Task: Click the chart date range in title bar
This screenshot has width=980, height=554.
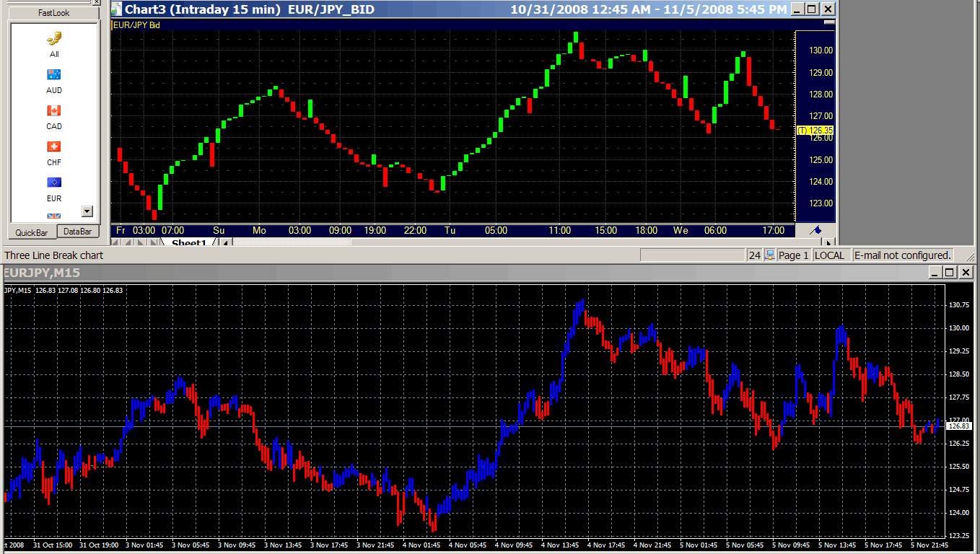Action: pyautogui.click(x=649, y=9)
